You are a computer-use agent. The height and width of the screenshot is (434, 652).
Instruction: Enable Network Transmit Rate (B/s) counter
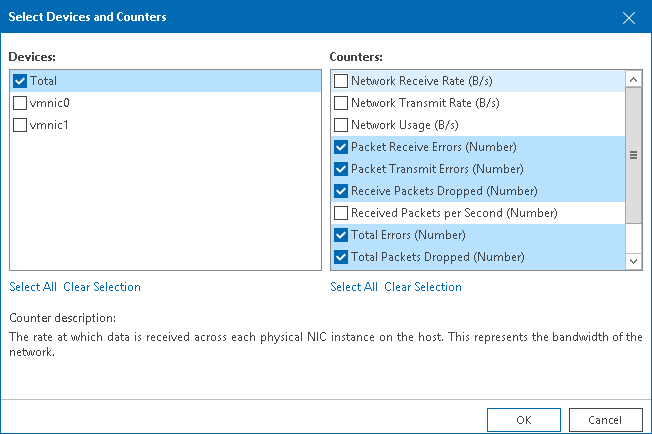pos(341,103)
